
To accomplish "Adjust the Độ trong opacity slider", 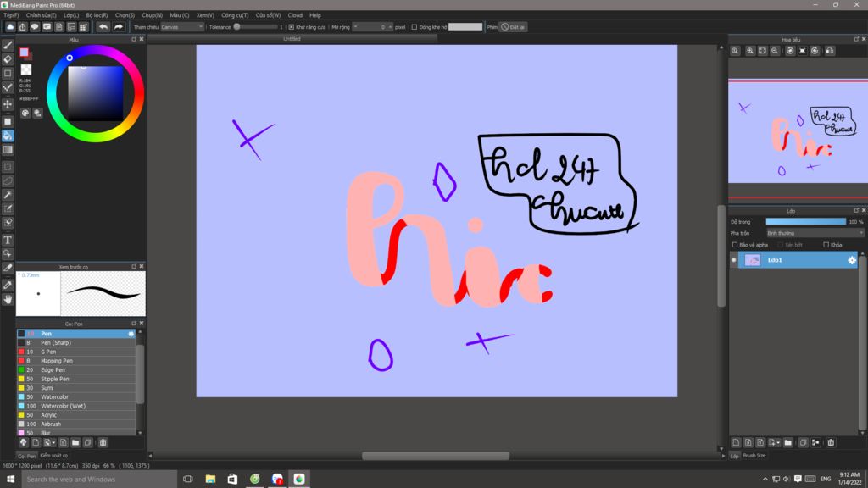I will 805,221.
